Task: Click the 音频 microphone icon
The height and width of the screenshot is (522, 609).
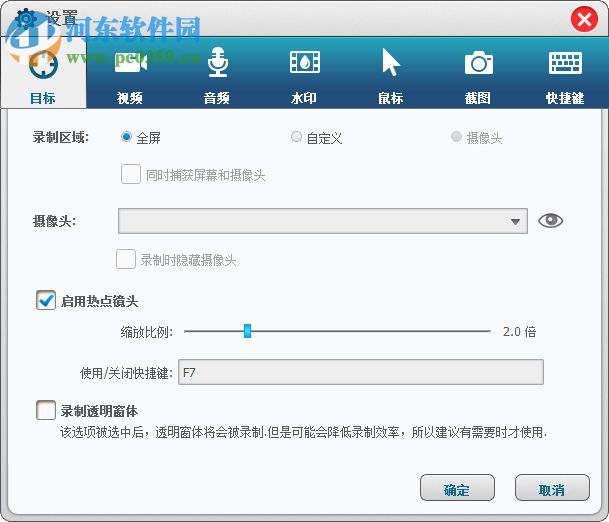Action: coord(218,62)
